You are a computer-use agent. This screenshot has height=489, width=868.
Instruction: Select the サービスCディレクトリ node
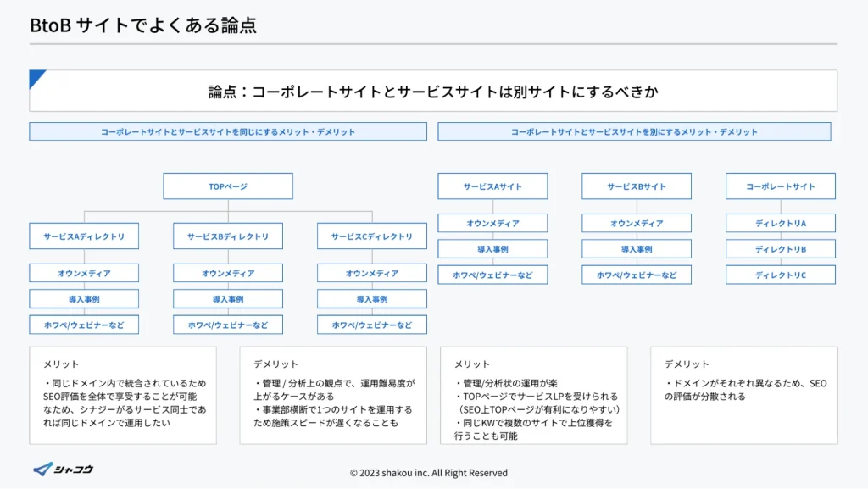pos(372,236)
